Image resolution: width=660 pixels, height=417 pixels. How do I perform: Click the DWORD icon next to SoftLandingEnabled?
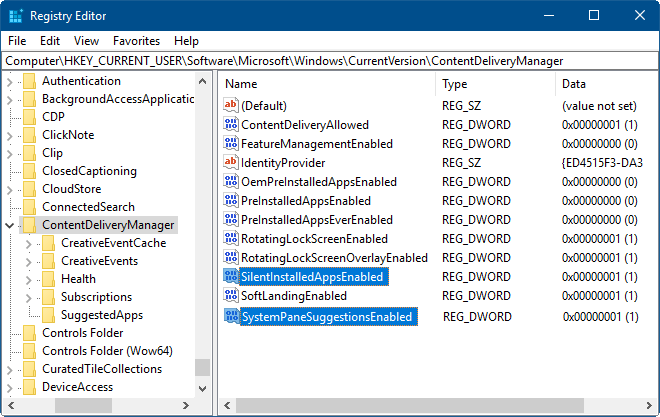tap(231, 296)
